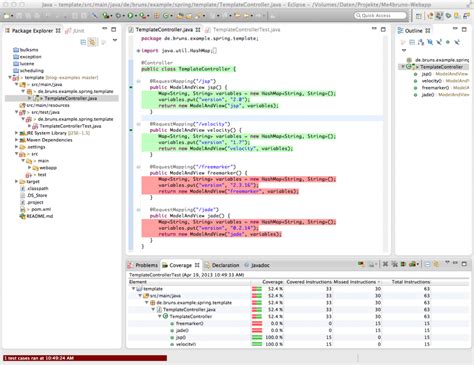Maximize the editor area
Image resolution: width=474 pixels, height=365 pixels.
coord(383,29)
